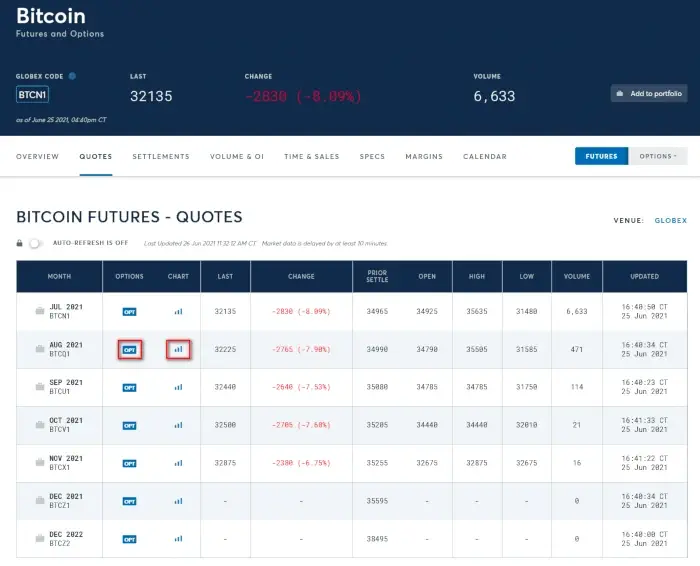The width and height of the screenshot is (700, 566).
Task: View chart for SEP 2021 BTCU1
Action: 179,387
